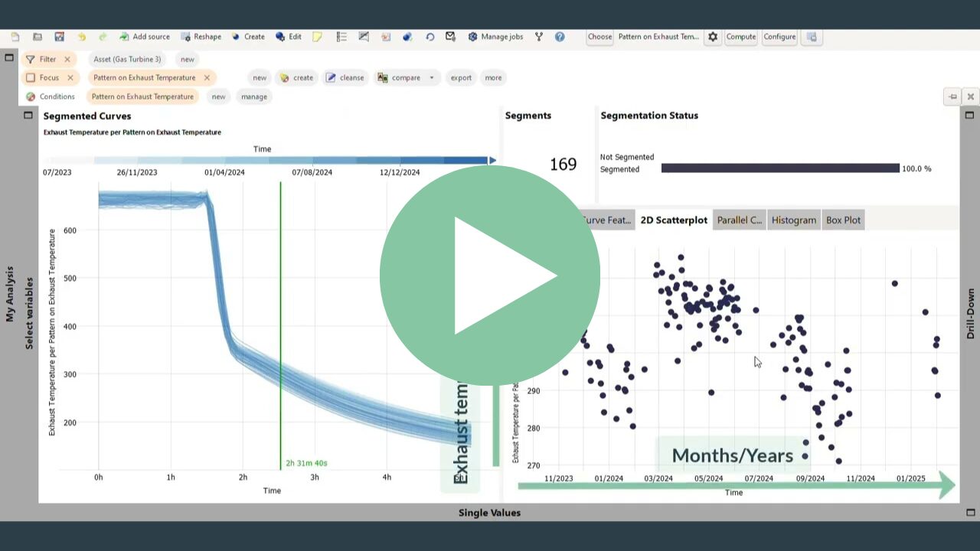Click the large green play button

(490, 275)
